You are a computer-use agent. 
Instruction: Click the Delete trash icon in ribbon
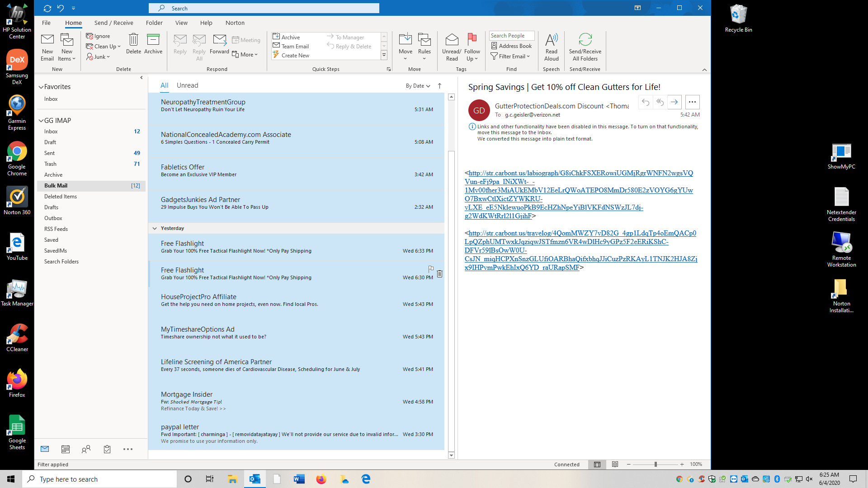(x=133, y=41)
